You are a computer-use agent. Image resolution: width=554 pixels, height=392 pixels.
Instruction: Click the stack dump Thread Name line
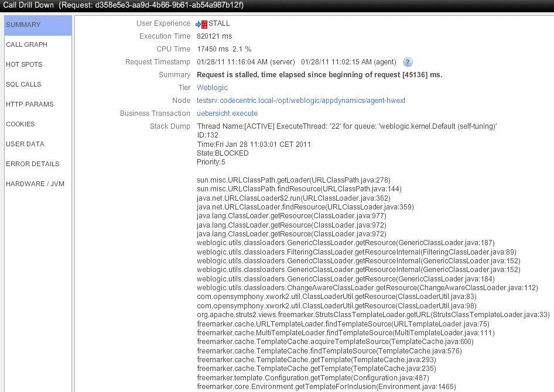click(347, 126)
